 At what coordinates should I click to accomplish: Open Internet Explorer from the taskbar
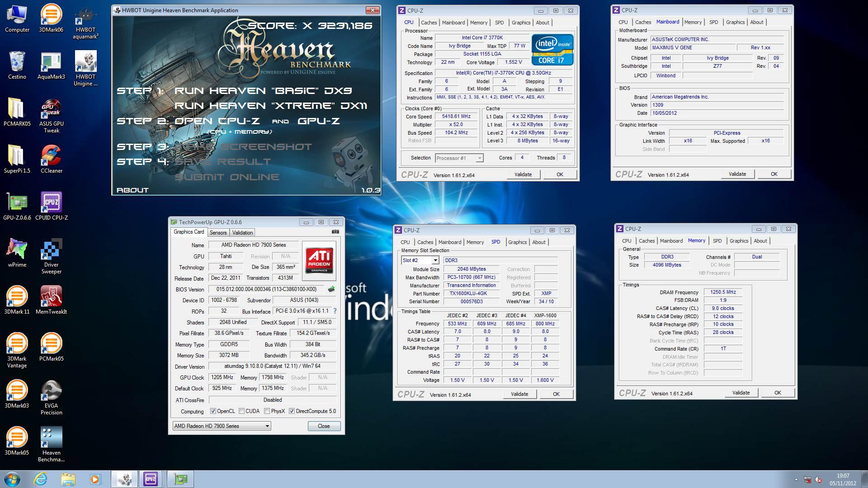pyautogui.click(x=40, y=479)
